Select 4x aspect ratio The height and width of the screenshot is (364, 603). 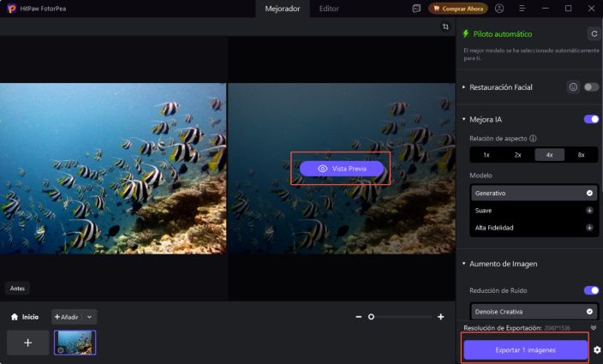(x=550, y=155)
